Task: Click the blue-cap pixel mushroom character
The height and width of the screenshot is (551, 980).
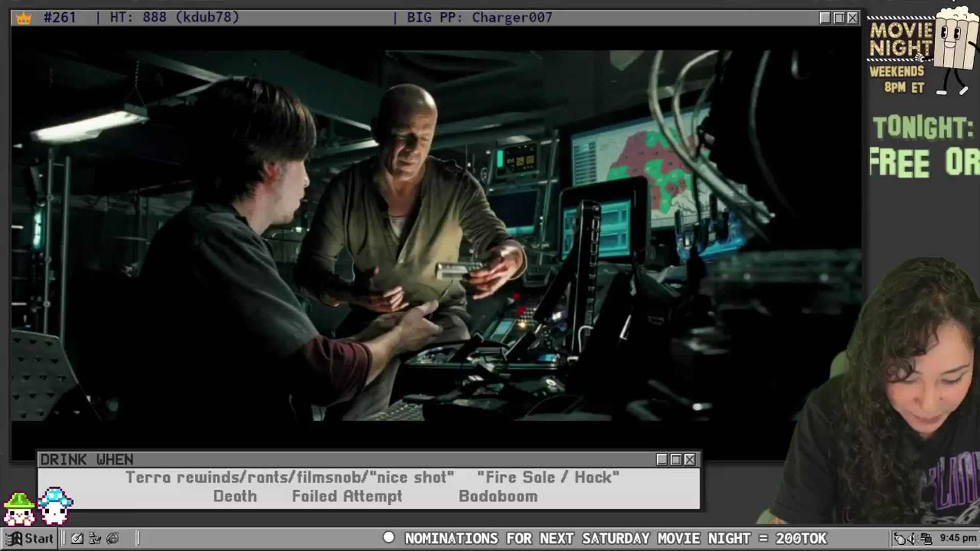Action: point(55,506)
